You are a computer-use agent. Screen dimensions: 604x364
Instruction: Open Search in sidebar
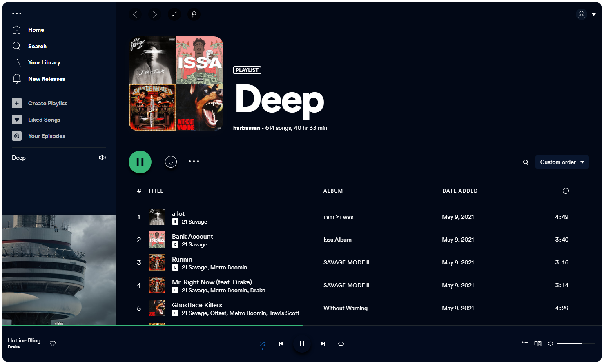pos(37,46)
